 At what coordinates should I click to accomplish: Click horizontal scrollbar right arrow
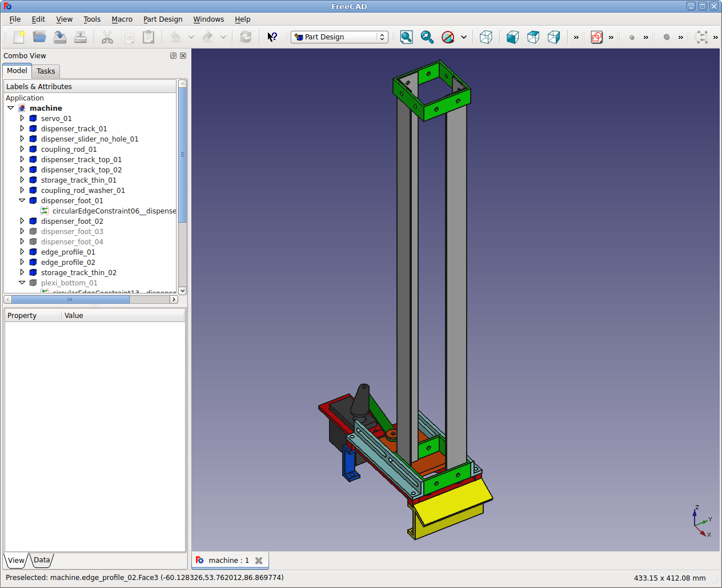tap(174, 299)
